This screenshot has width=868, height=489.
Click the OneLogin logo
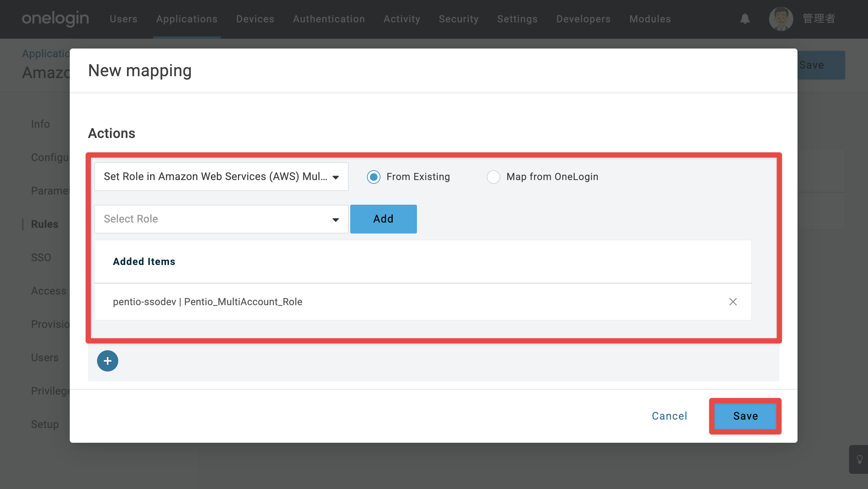tap(55, 19)
